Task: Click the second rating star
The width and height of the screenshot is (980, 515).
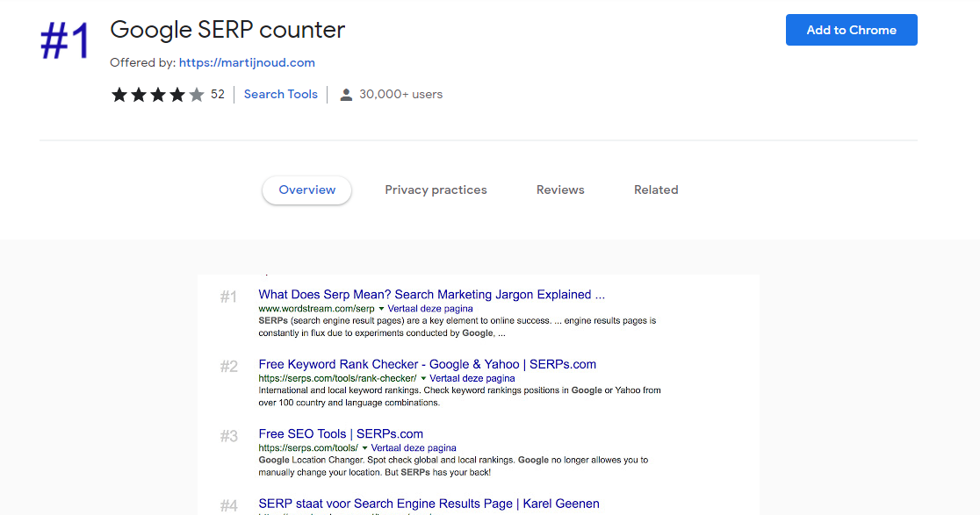Action: 139,94
